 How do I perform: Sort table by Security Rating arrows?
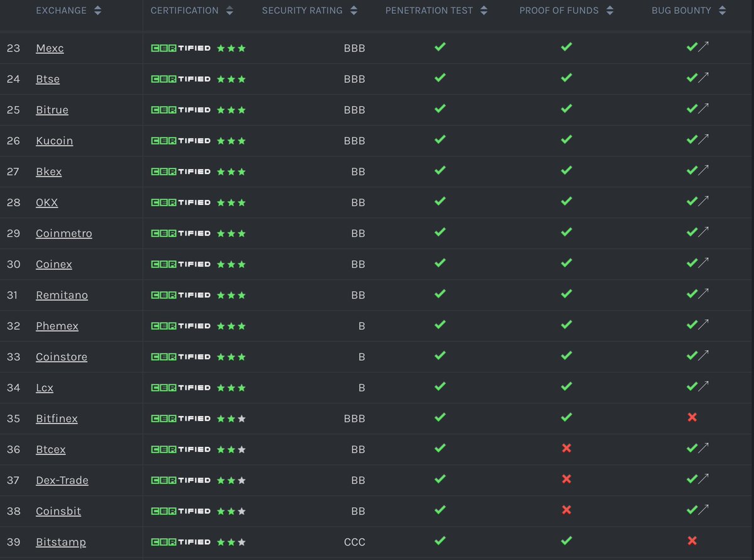354,11
